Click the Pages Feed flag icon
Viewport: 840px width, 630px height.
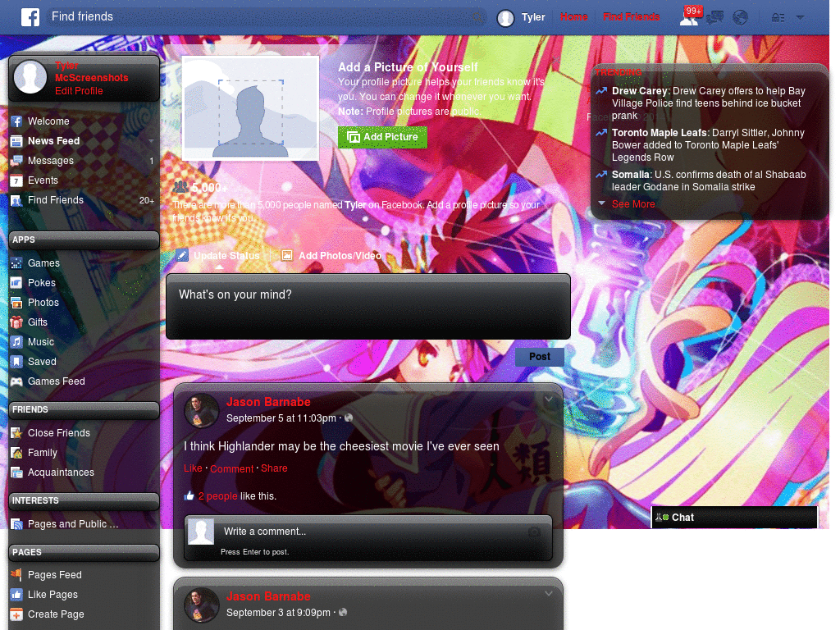[x=16, y=575]
